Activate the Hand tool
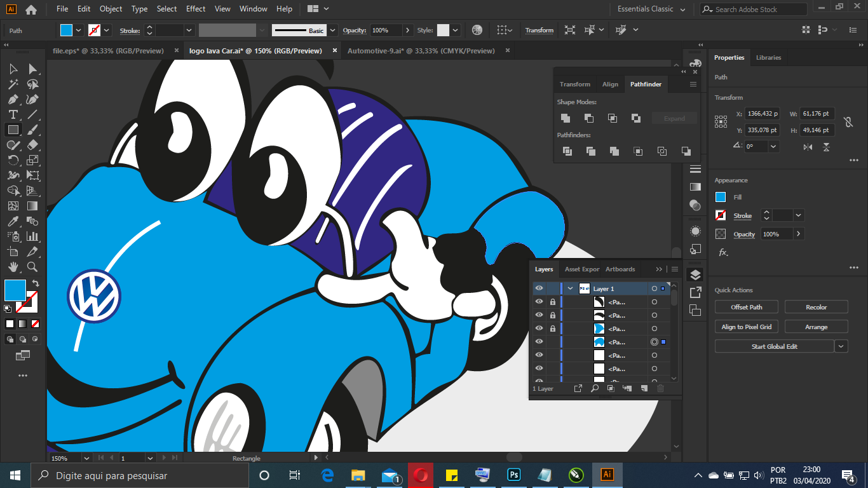The image size is (868, 488). tap(13, 267)
